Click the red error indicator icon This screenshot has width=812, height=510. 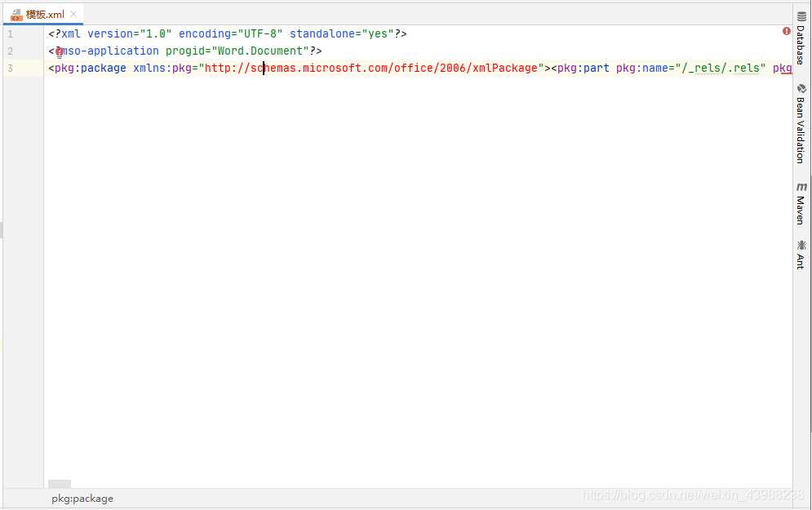pos(787,31)
